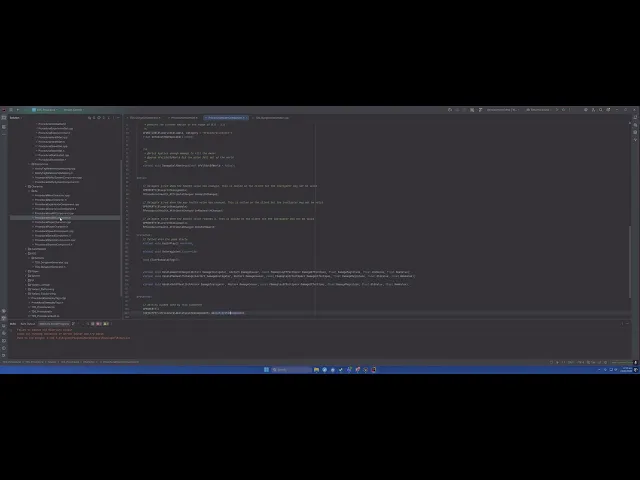Open the more run actions kebab
The image size is (640, 480).
570,110
